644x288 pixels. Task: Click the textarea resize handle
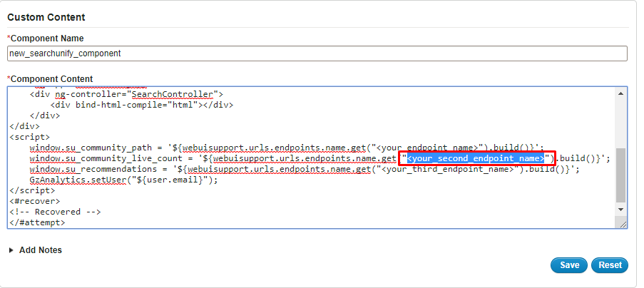pos(622,224)
